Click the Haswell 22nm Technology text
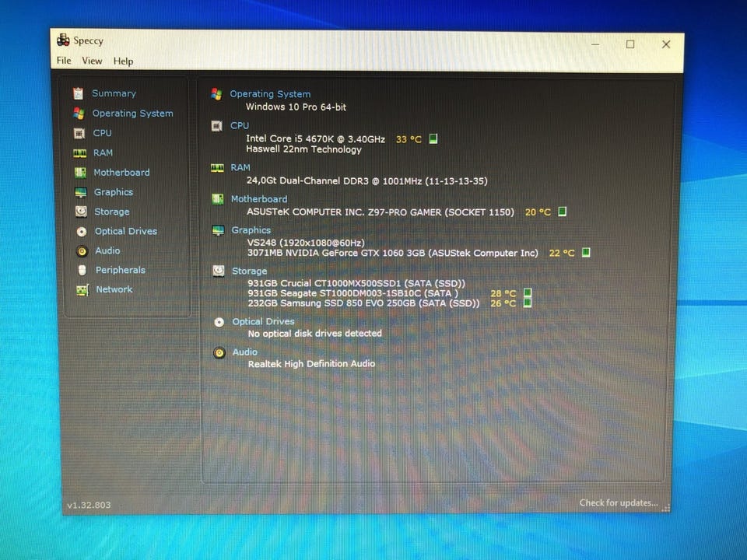 pyautogui.click(x=304, y=149)
